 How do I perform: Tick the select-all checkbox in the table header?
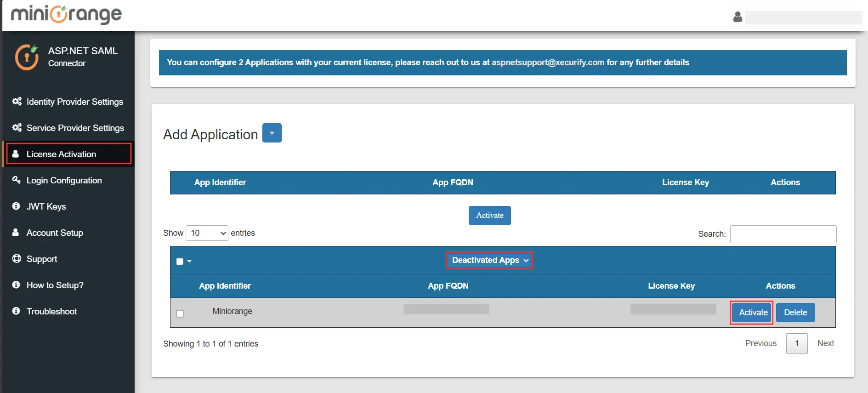pyautogui.click(x=180, y=261)
